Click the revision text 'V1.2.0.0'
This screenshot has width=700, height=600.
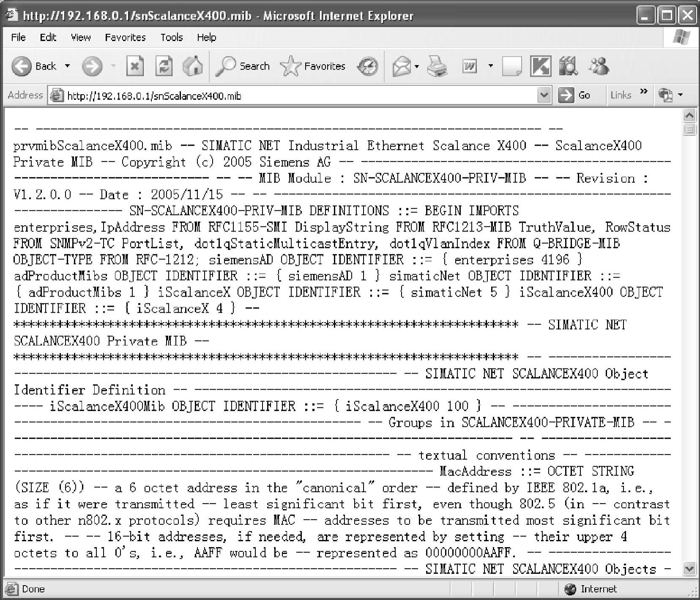42,195
